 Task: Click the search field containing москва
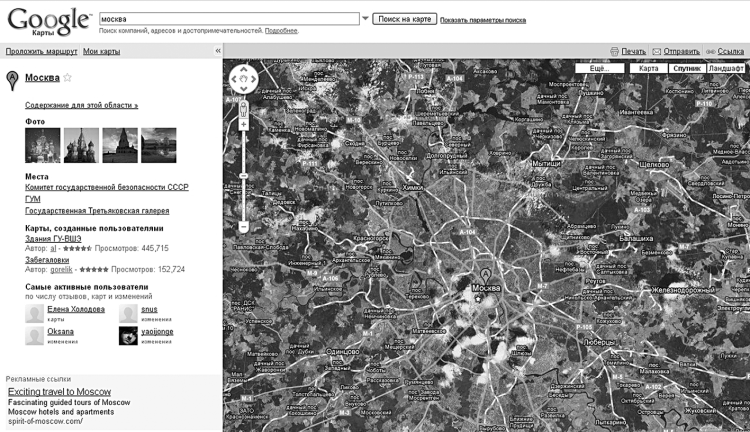point(229,19)
